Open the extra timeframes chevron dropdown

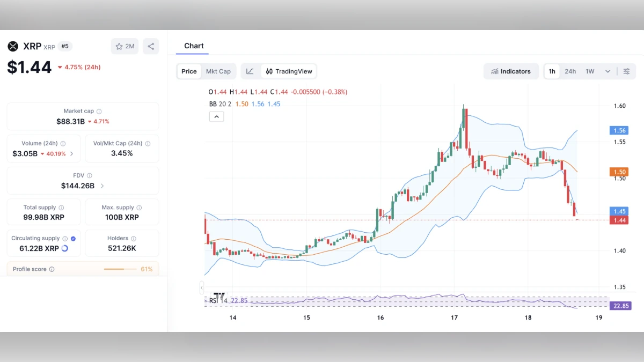pos(608,71)
